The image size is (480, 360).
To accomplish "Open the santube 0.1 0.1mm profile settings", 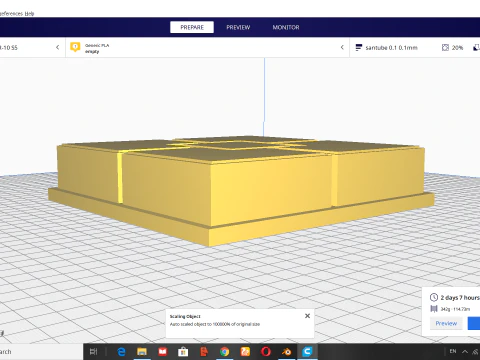I will click(x=391, y=48).
